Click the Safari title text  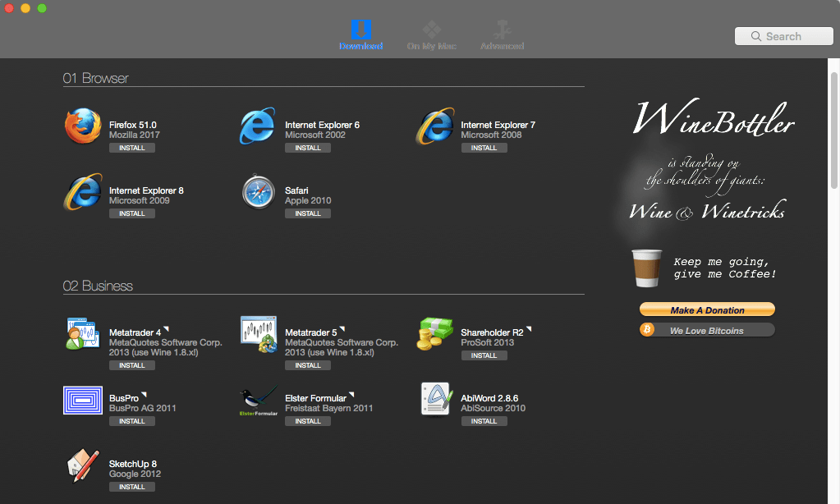click(296, 190)
